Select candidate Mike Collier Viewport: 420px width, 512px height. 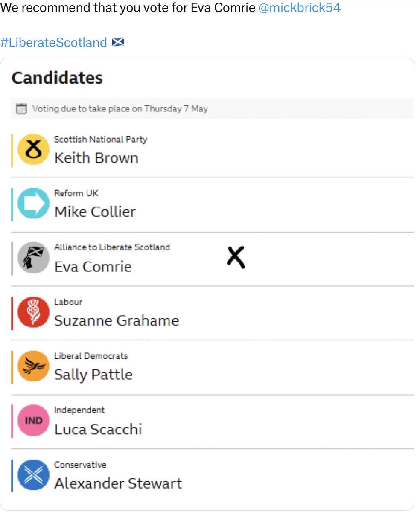coord(95,212)
